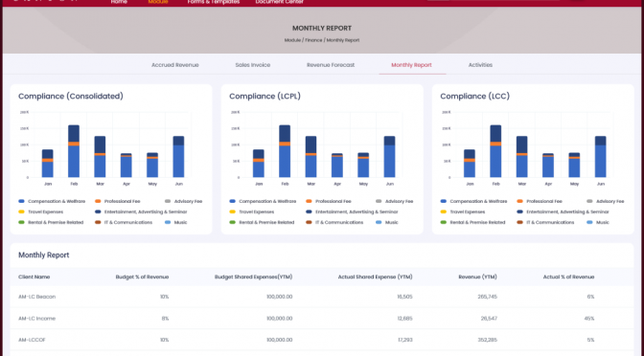
Task: Click the Feb bar in Compliance (Consolidated) chart
Action: (x=74, y=151)
